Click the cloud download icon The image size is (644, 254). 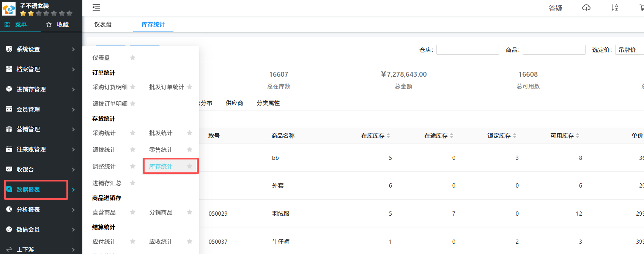[x=586, y=8]
